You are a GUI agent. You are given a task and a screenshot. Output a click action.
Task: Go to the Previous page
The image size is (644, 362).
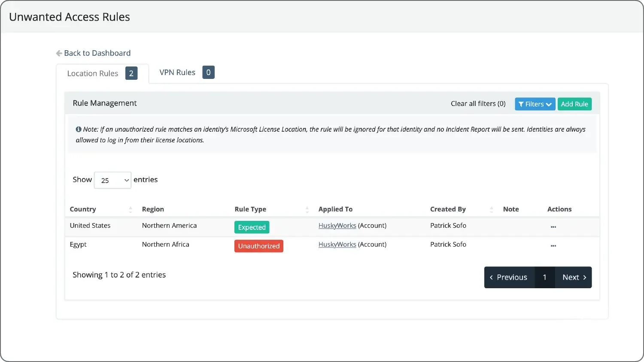tap(509, 278)
